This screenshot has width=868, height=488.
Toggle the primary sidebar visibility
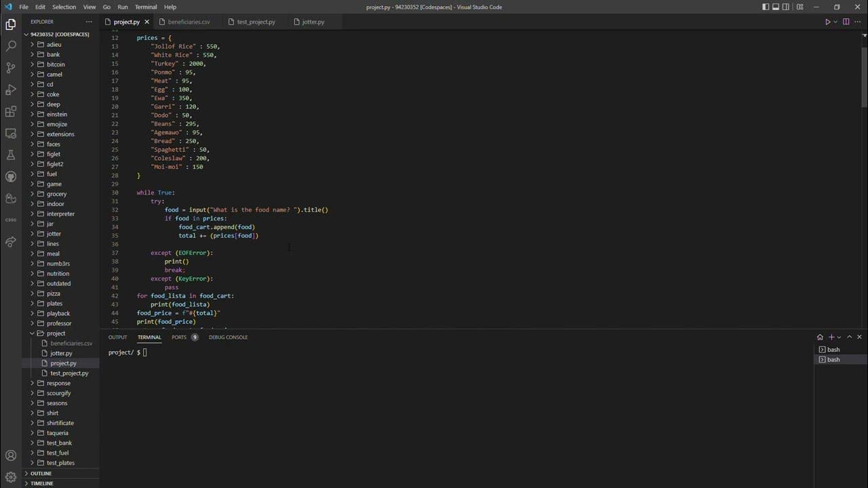(766, 7)
